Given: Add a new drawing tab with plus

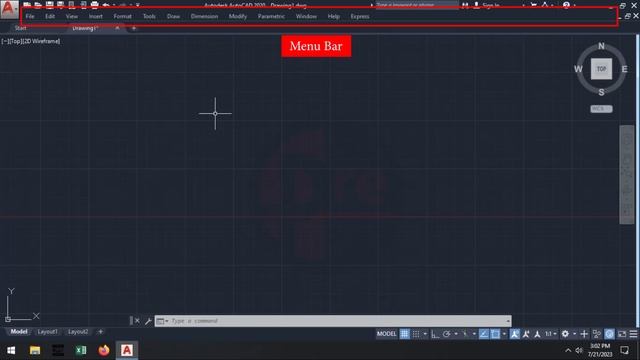Looking at the screenshot, I should (x=133, y=28).
